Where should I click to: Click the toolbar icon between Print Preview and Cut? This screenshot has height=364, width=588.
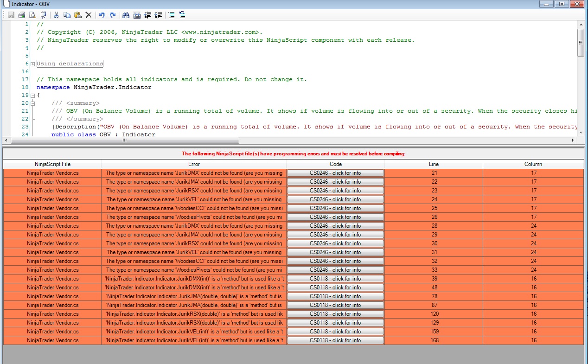tap(43, 15)
